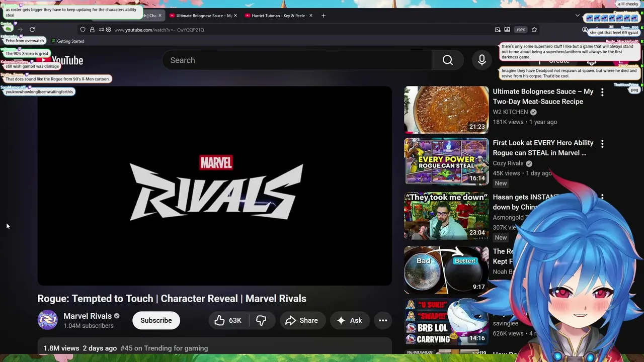Image resolution: width=644 pixels, height=362 pixels.
Task: Click the Marvel Rivals channel avatar
Action: coord(48,320)
